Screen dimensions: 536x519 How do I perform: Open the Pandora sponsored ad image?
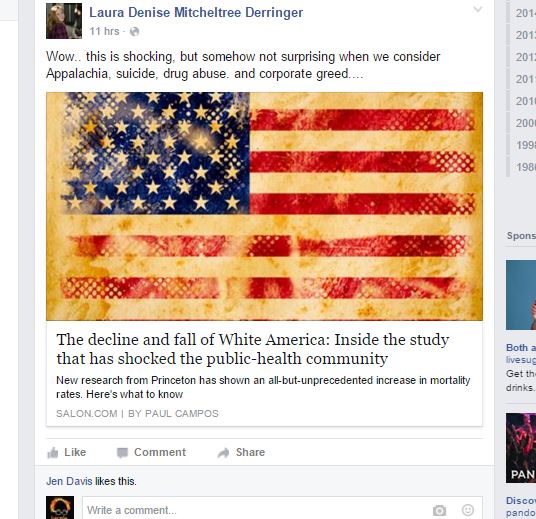[521, 448]
